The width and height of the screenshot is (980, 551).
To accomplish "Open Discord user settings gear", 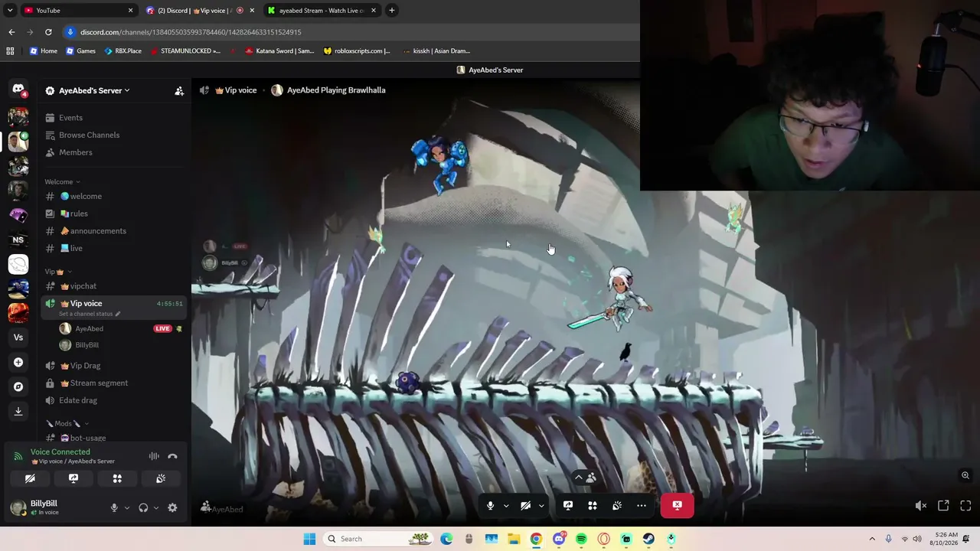I will (172, 507).
